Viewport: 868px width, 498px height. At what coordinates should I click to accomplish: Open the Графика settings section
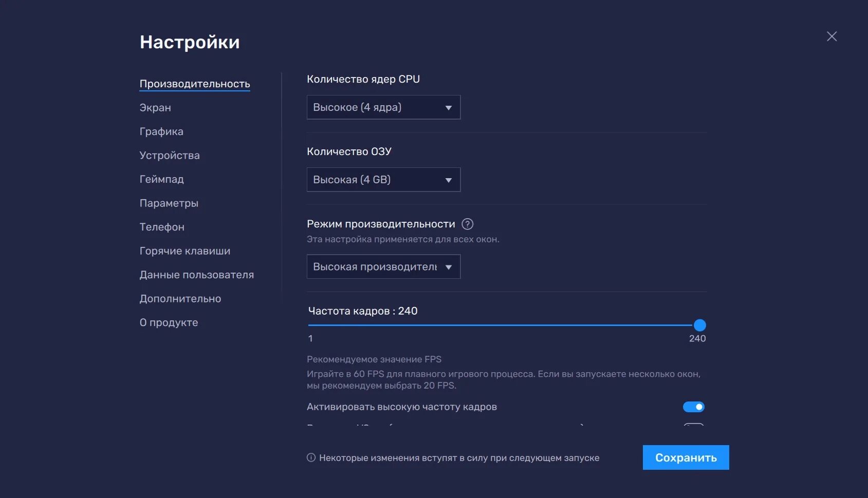[161, 131]
